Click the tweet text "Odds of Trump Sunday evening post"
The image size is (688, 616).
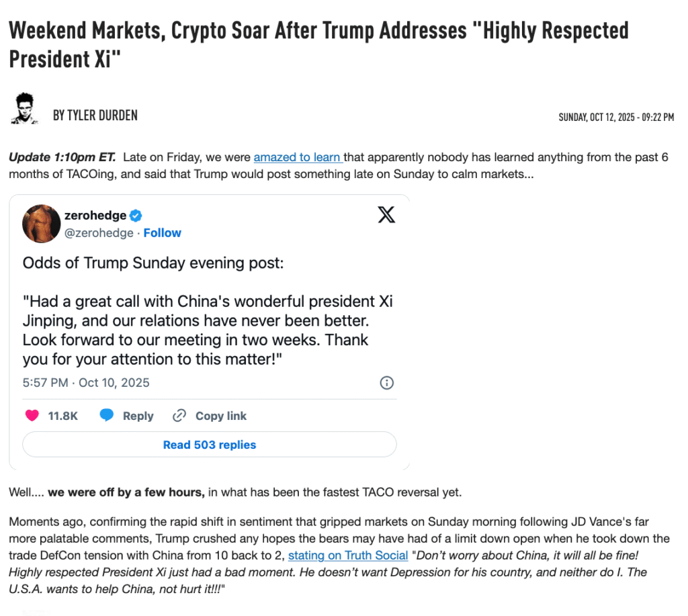153,263
